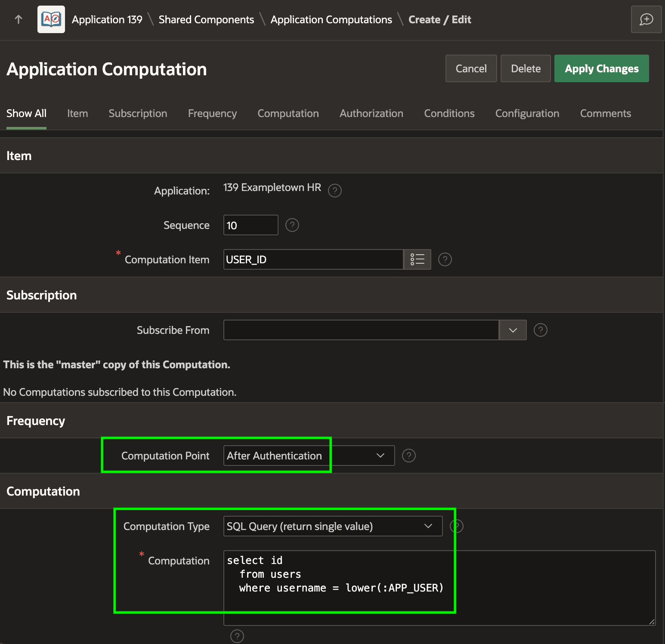This screenshot has width=665, height=644.
Task: Click the Computation Item text field
Action: [x=313, y=259]
